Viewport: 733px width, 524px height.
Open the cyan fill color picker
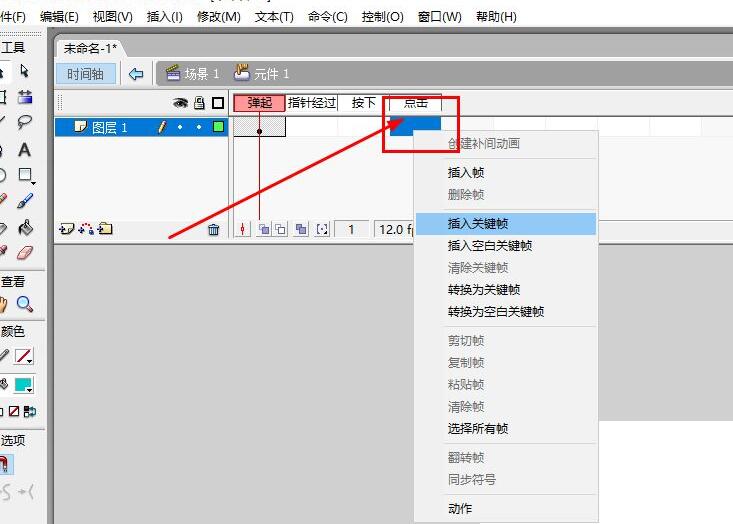[23, 385]
